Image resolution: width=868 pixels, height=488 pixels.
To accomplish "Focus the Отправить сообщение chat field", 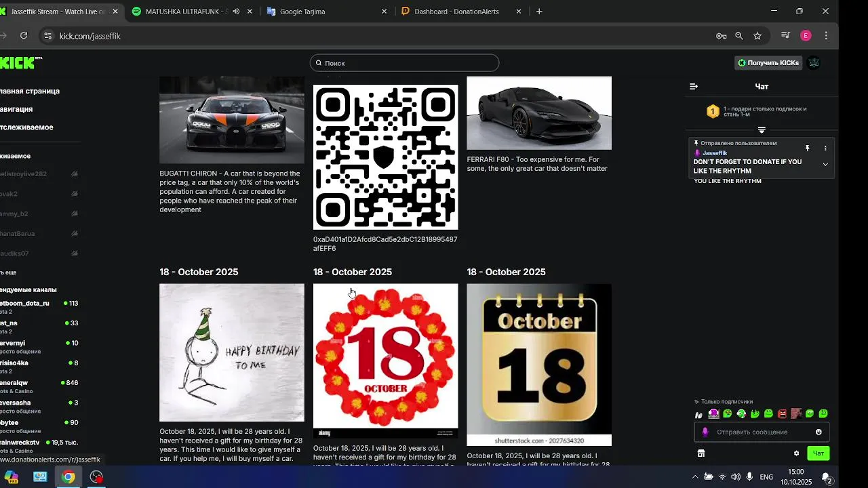I will click(x=762, y=432).
